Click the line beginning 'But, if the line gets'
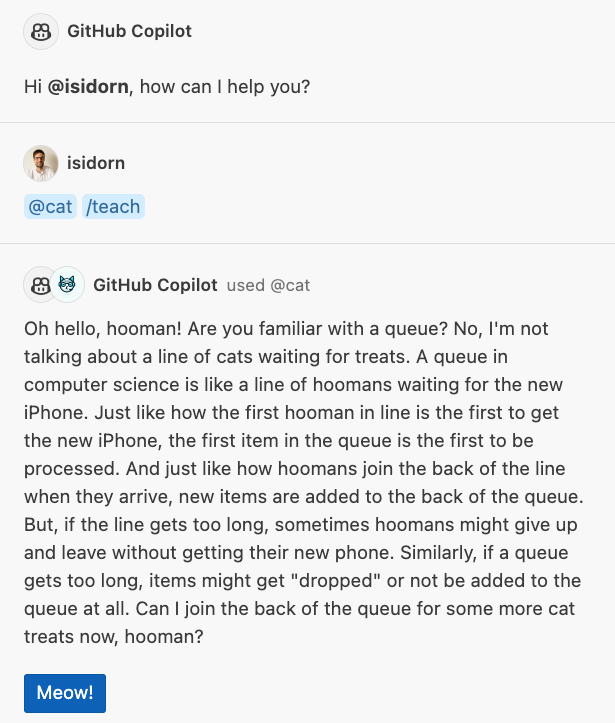Image resolution: width=615 pixels, height=723 pixels. pyautogui.click(x=301, y=525)
